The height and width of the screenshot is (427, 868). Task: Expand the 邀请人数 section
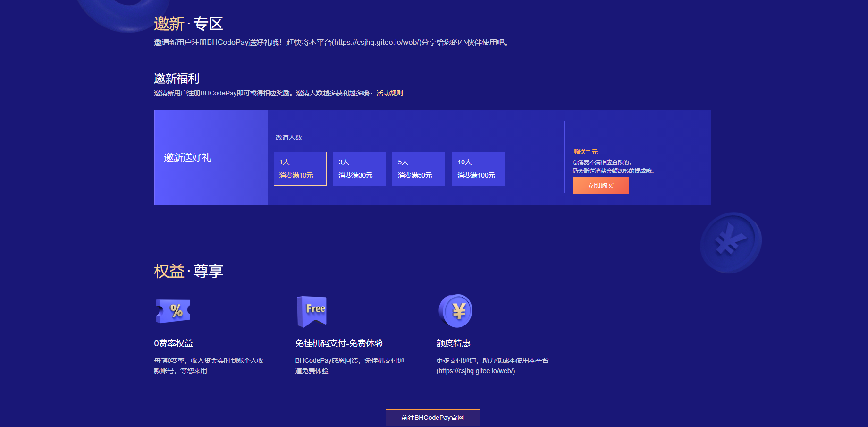pos(287,137)
